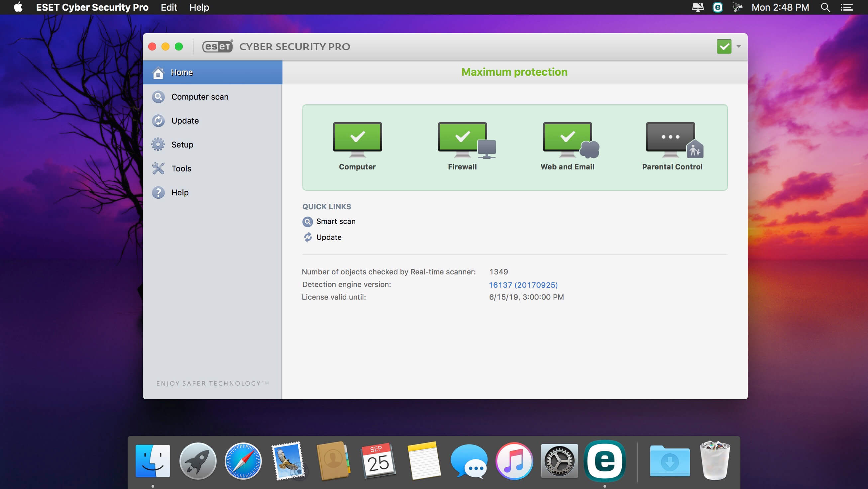Open the Web and Email status icon
The image size is (868, 489).
tap(571, 140)
